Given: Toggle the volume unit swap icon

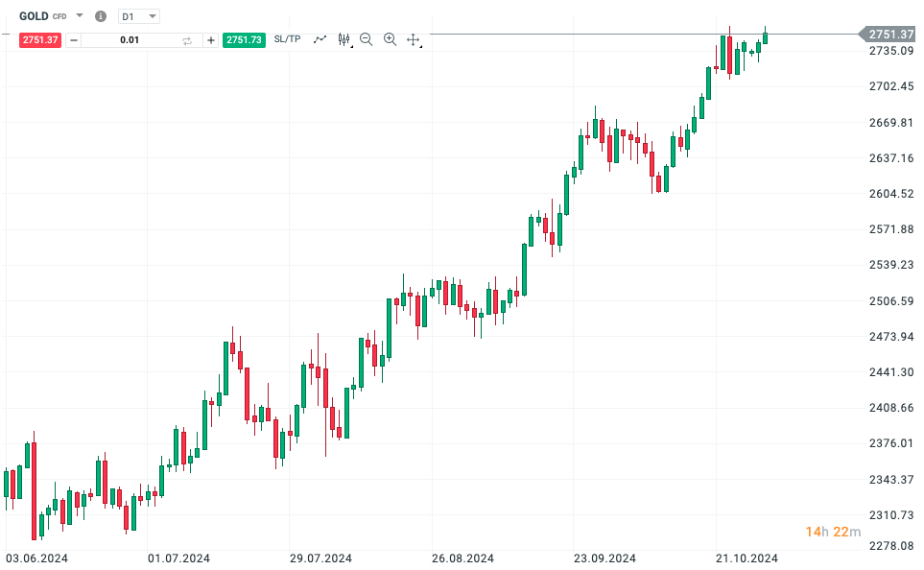Looking at the screenshot, I should point(187,39).
